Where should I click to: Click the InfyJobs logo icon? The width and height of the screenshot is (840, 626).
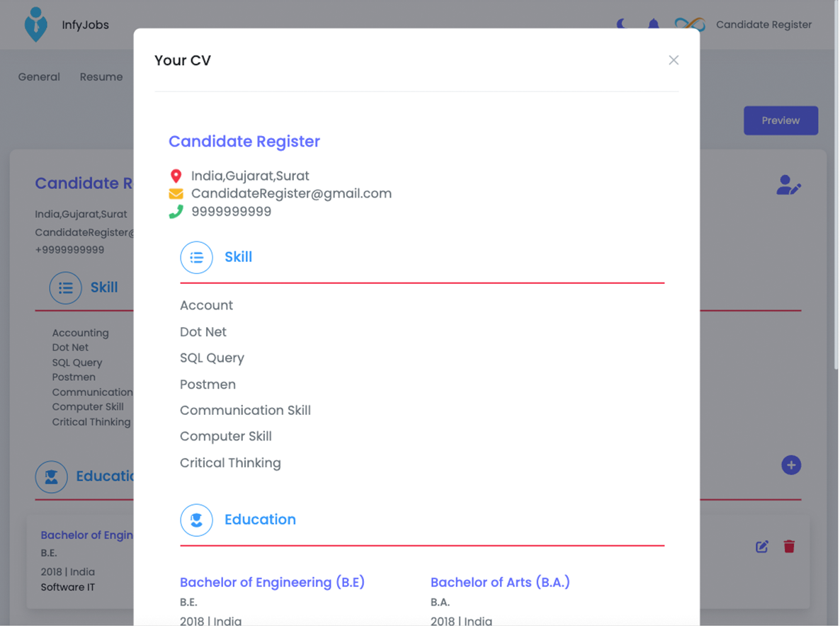point(35,25)
